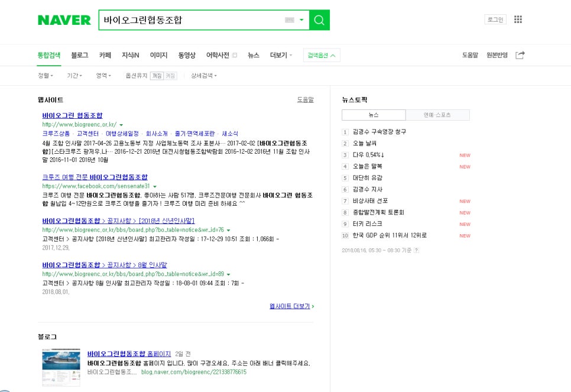Switch to the 블로그 tab
This screenshot has width=571, height=392.
79,55
